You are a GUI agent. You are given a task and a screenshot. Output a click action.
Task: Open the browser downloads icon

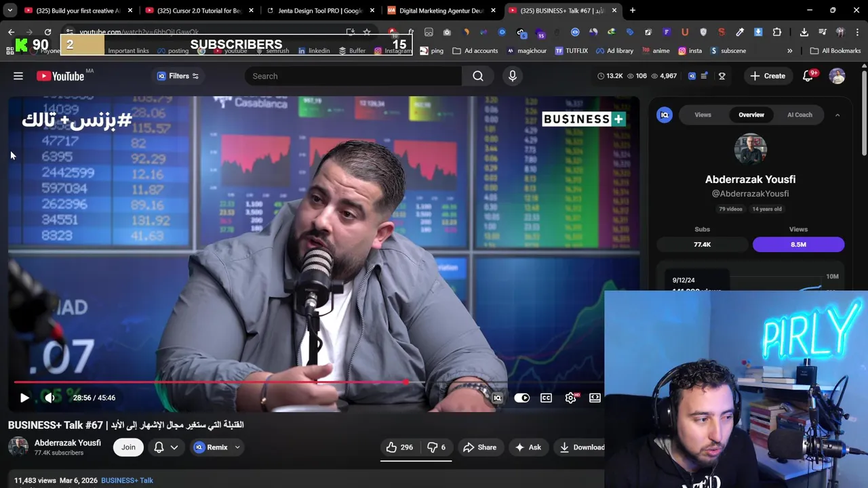(x=804, y=32)
